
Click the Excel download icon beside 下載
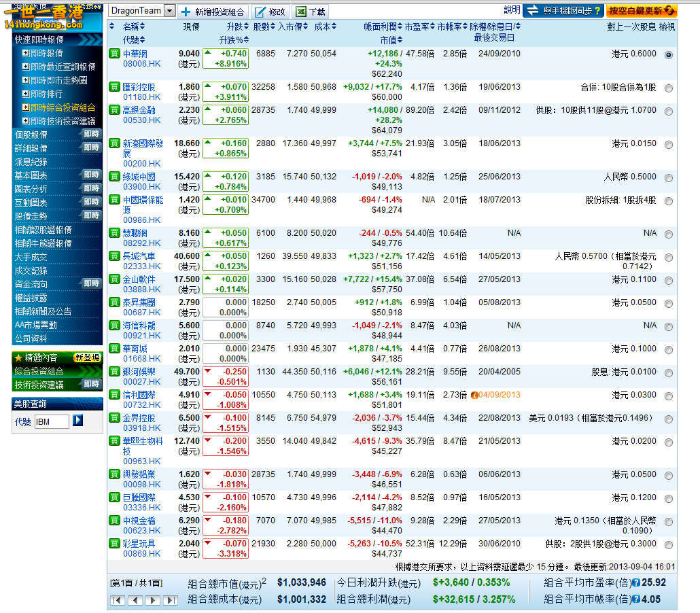[301, 12]
